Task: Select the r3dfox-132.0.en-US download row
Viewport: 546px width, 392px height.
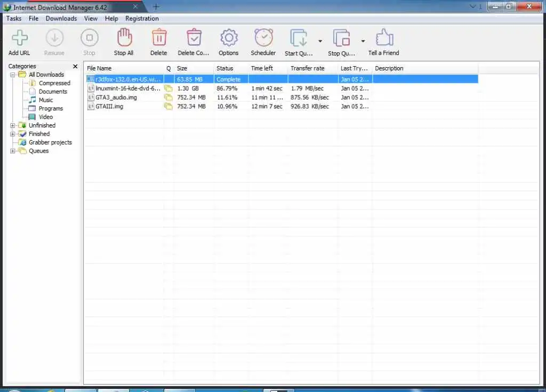Action: click(x=282, y=79)
